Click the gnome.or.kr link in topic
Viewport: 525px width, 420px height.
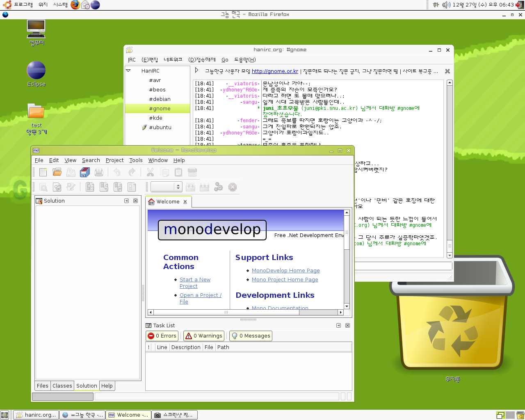tap(275, 71)
